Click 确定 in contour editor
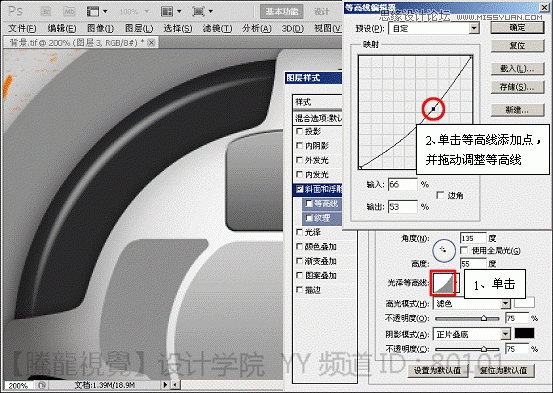This screenshot has height=393, width=553. (517, 28)
